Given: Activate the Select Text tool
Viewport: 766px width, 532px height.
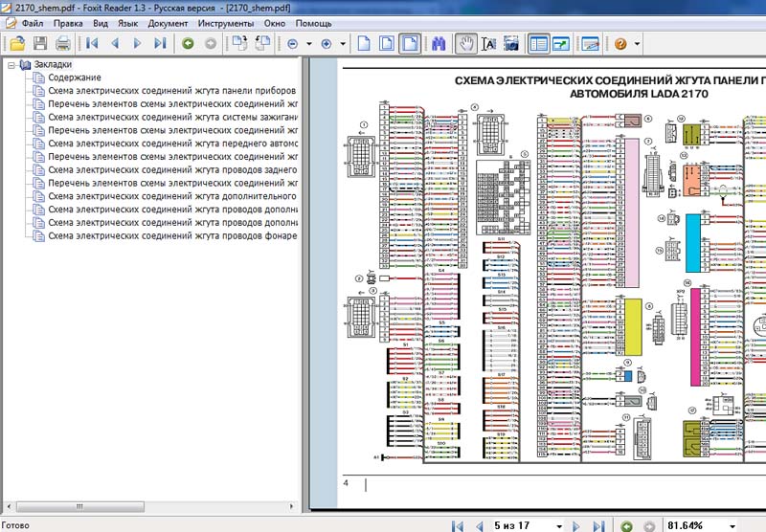Looking at the screenshot, I should (489, 44).
